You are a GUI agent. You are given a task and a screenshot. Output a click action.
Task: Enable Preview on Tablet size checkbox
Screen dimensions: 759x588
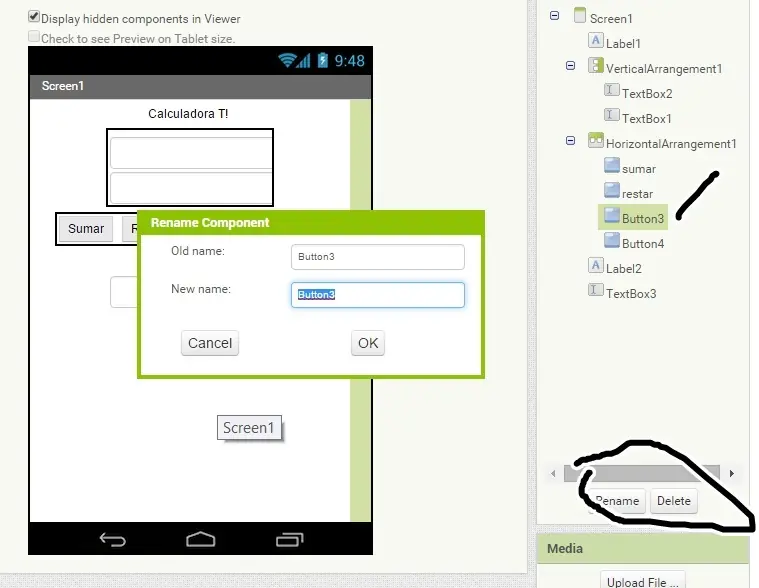pos(33,37)
